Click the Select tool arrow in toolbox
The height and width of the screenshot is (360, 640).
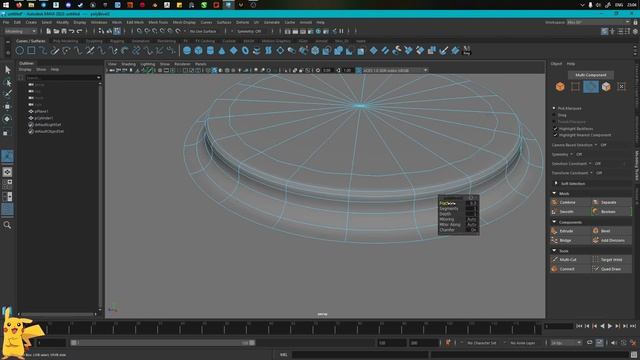point(7,70)
